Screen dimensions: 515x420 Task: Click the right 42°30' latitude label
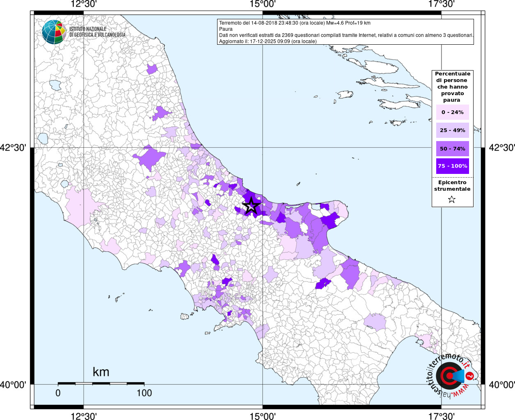coord(501,147)
